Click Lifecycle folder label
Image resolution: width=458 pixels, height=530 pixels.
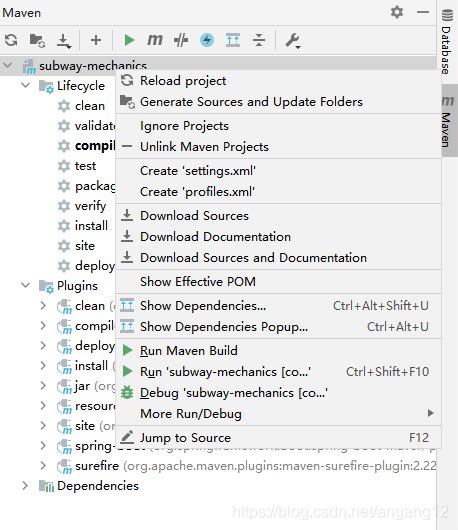click(x=81, y=86)
